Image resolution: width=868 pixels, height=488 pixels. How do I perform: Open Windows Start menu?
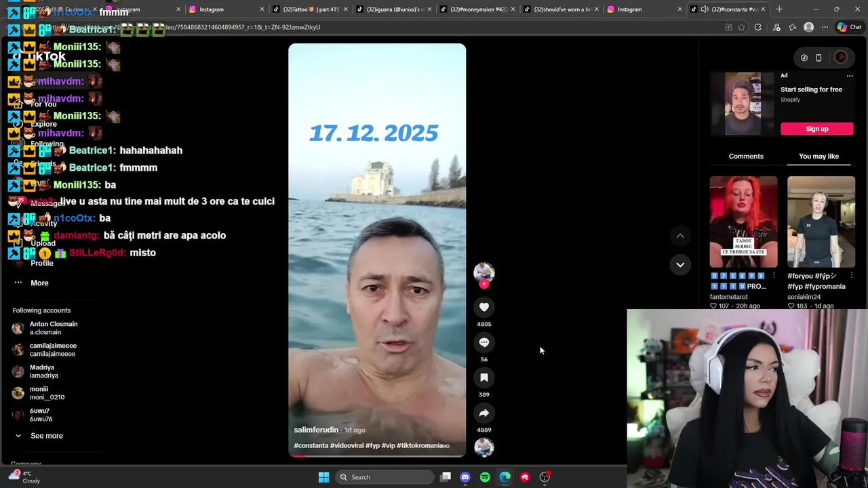click(323, 477)
